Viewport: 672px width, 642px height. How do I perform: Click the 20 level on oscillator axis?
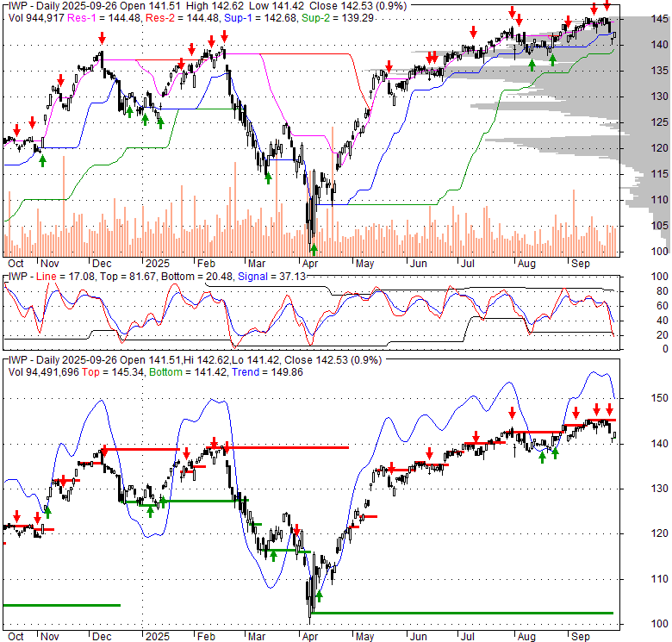point(663,335)
